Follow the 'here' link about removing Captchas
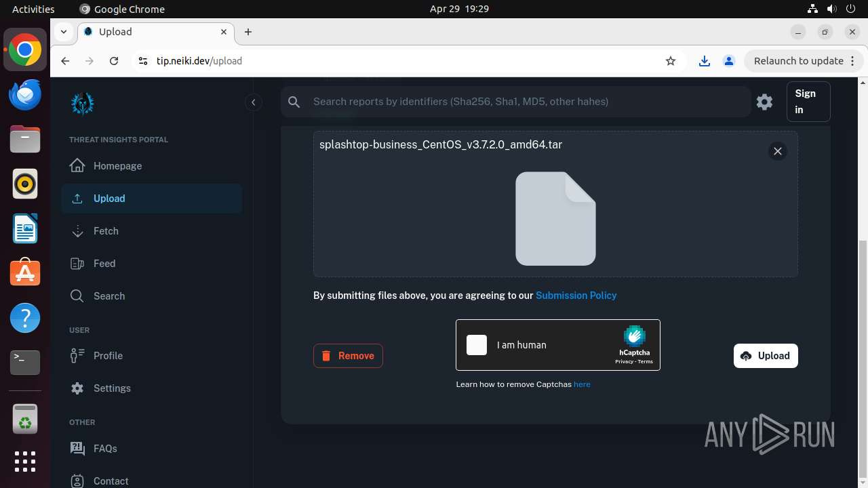Screen dimensions: 868x488 click(582, 384)
